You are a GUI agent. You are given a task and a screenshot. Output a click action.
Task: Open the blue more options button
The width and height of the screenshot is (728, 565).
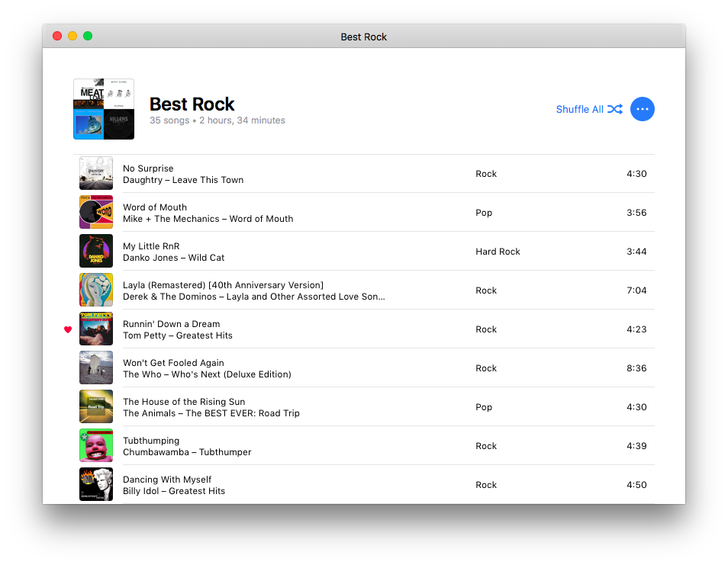coord(642,109)
